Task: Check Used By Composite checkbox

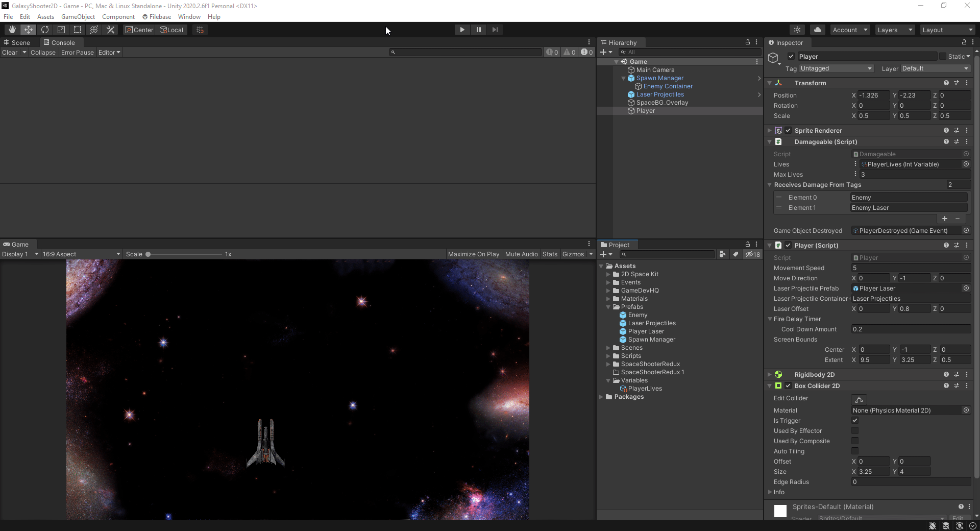Action: (855, 441)
